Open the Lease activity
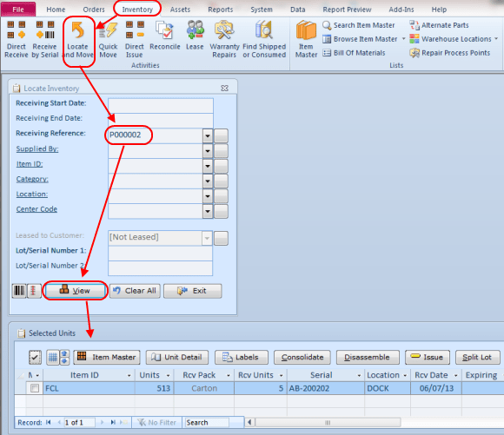 [x=195, y=36]
